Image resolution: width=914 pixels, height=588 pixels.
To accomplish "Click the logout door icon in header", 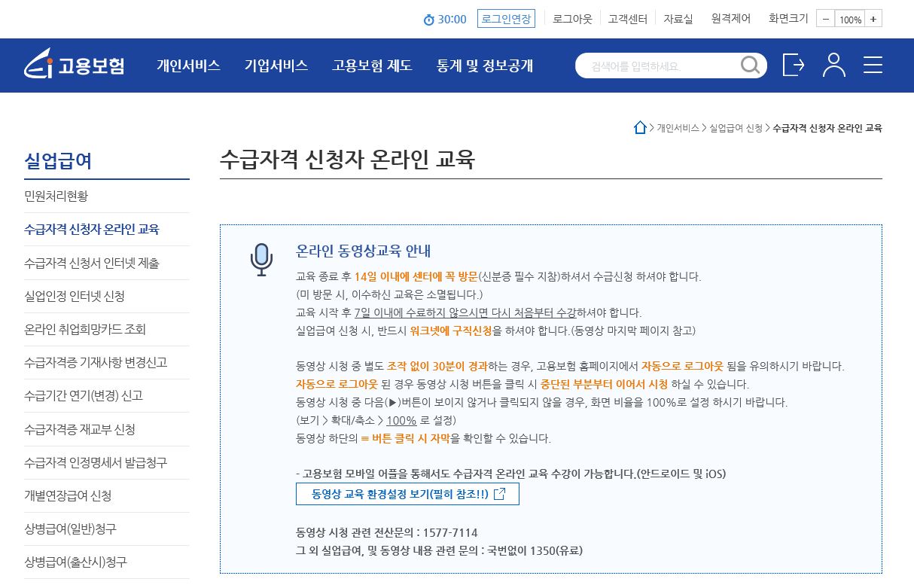I will pos(794,65).
